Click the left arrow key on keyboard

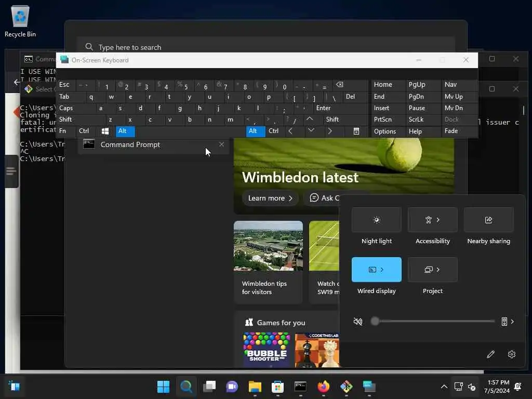pos(293,131)
